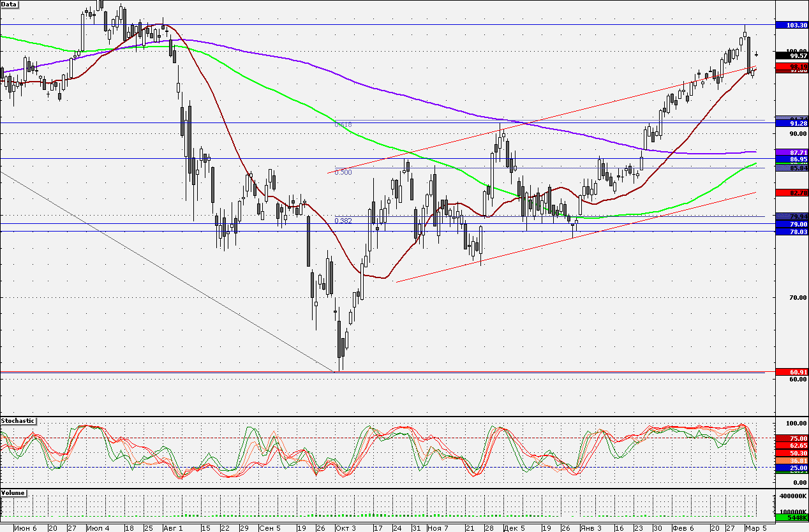The height and width of the screenshot is (532, 809).
Task: Click the blue 91.28 level tag
Action: pyautogui.click(x=792, y=123)
